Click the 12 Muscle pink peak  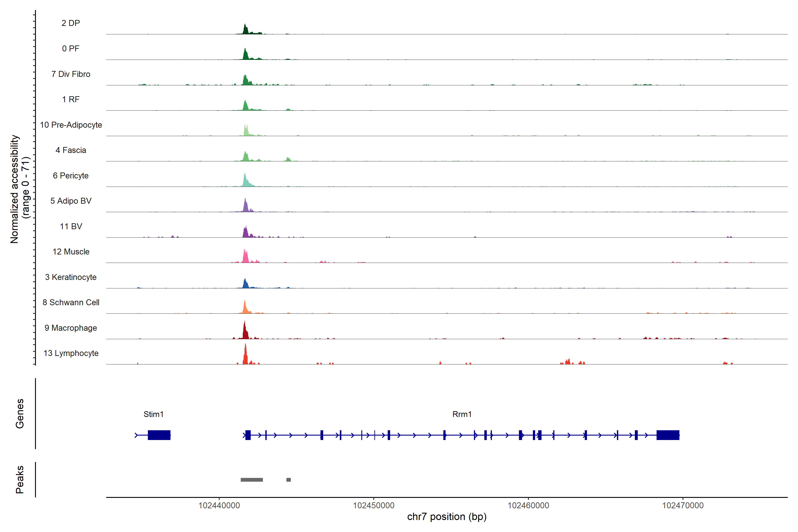245,258
